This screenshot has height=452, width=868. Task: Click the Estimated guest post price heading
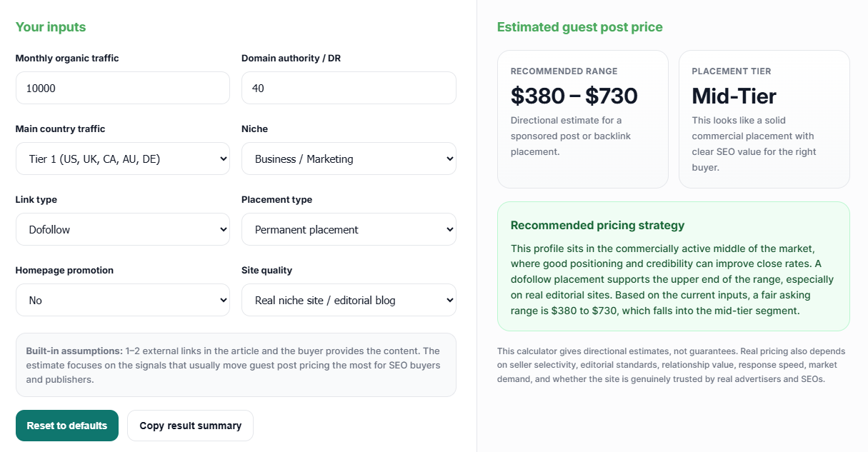580,27
